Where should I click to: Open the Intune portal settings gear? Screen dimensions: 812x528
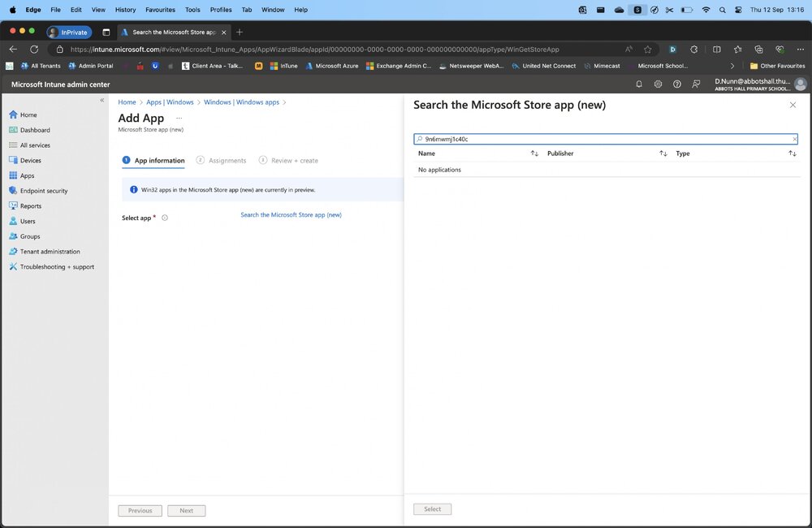[658, 84]
